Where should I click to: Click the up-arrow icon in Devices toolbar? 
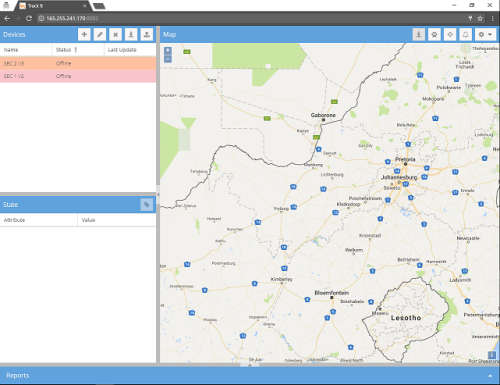tap(147, 34)
